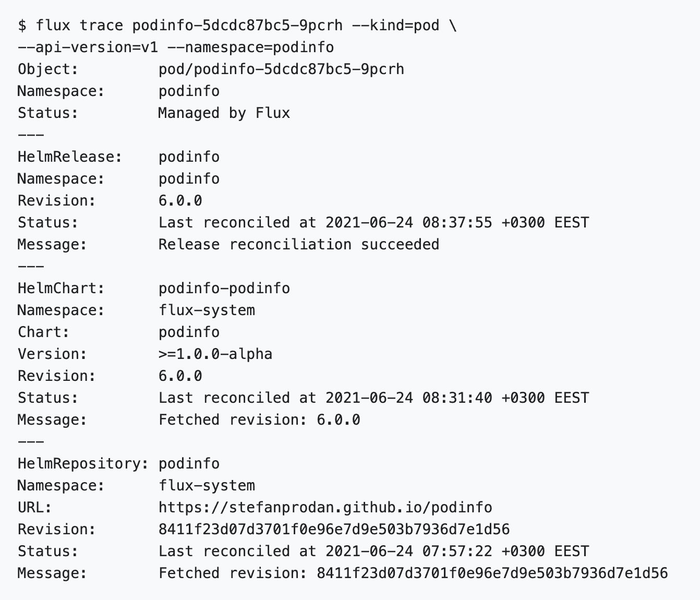Select the podinfo-podinfo chart name
This screenshot has width=700, height=600.
coord(224,289)
